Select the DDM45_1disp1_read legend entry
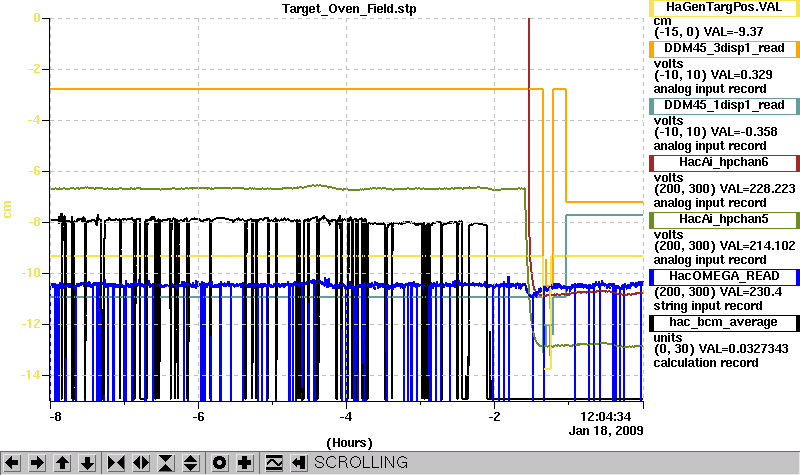The width and height of the screenshot is (800, 475). pyautogui.click(x=724, y=106)
